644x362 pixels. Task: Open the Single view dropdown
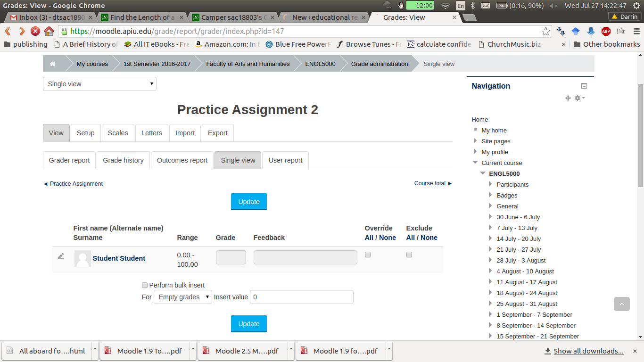tap(99, 83)
